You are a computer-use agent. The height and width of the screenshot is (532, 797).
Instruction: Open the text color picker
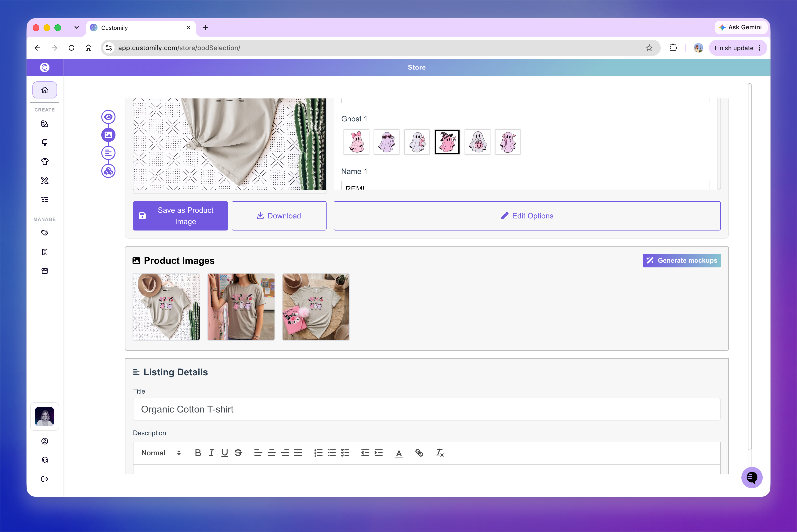point(399,453)
